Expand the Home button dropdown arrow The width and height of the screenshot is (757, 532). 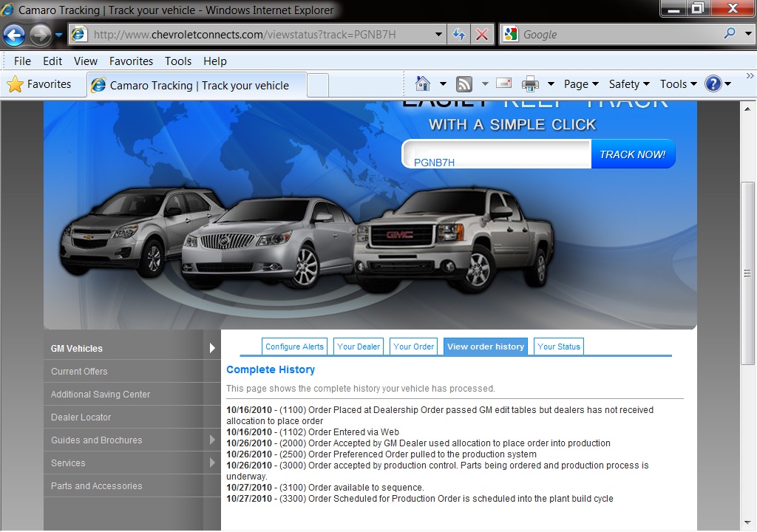coord(443,84)
